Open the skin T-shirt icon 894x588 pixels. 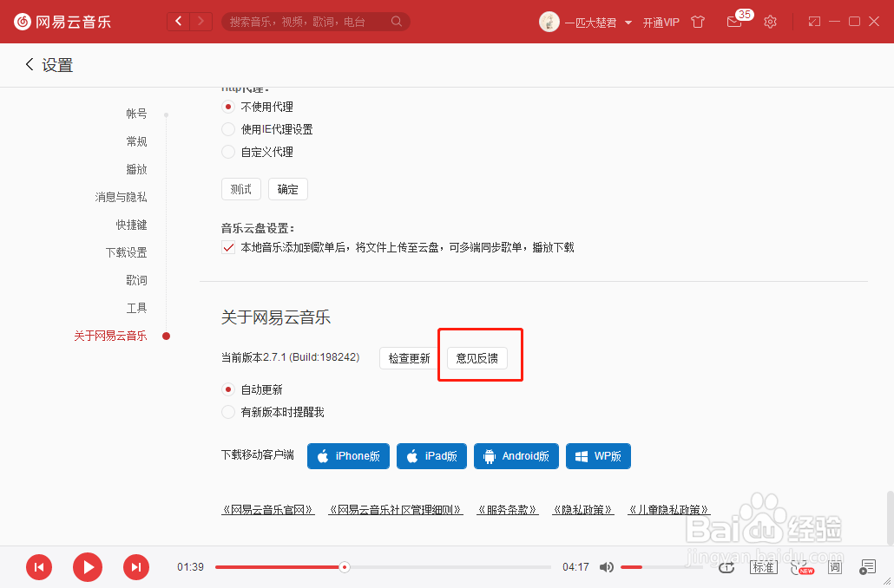(x=698, y=22)
